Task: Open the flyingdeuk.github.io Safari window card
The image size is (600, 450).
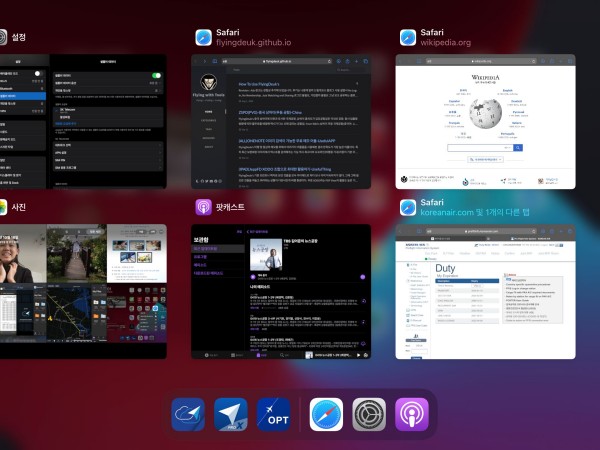Action: (281, 122)
